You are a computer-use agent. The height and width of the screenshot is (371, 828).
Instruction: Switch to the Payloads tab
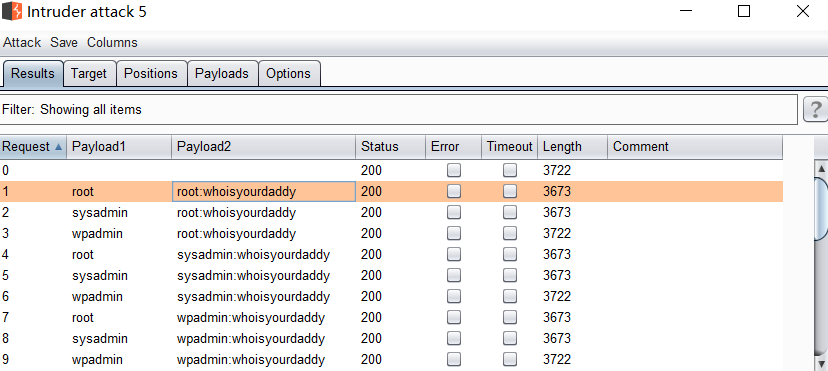tap(222, 73)
